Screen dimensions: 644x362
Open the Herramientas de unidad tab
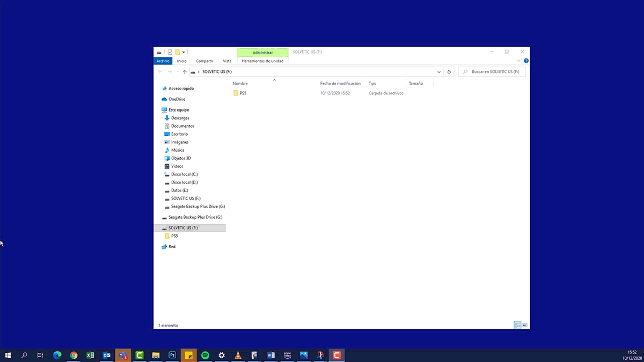point(262,61)
